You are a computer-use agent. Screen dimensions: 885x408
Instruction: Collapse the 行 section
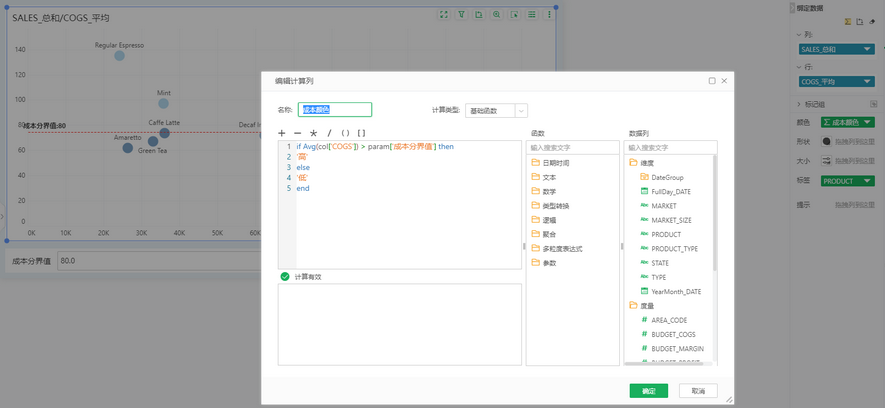click(x=799, y=67)
